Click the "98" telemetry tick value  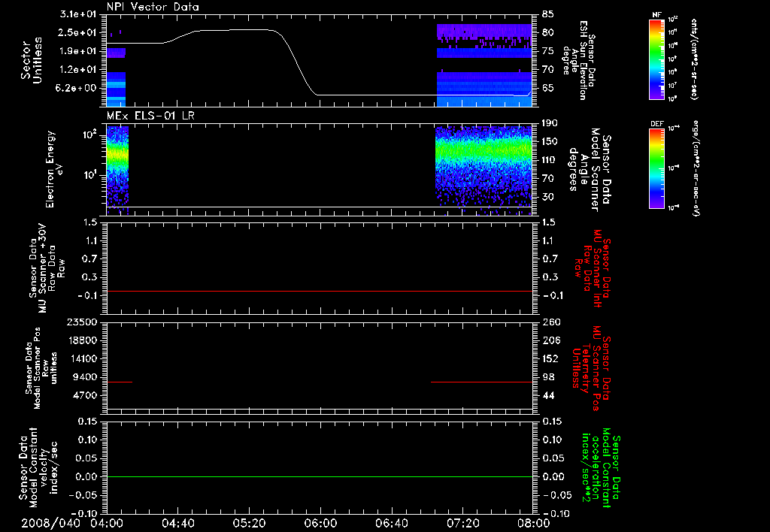(x=548, y=377)
